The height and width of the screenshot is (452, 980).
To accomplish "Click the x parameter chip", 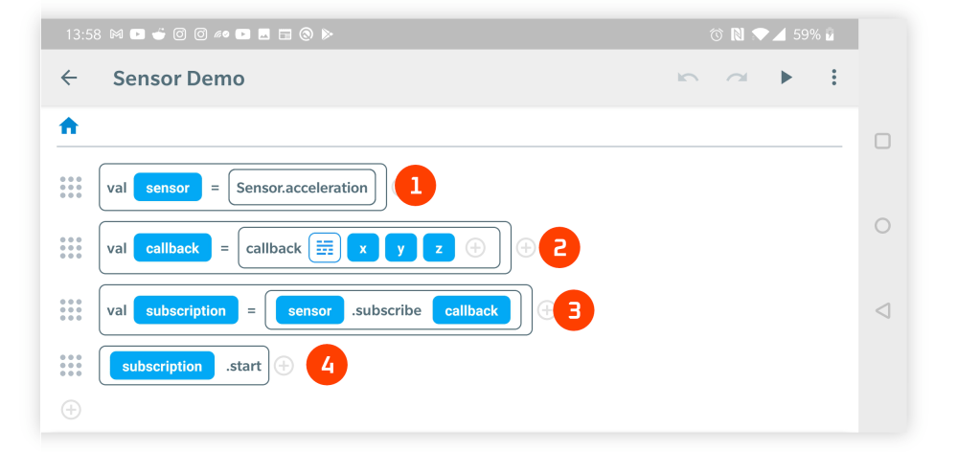I will click(363, 248).
